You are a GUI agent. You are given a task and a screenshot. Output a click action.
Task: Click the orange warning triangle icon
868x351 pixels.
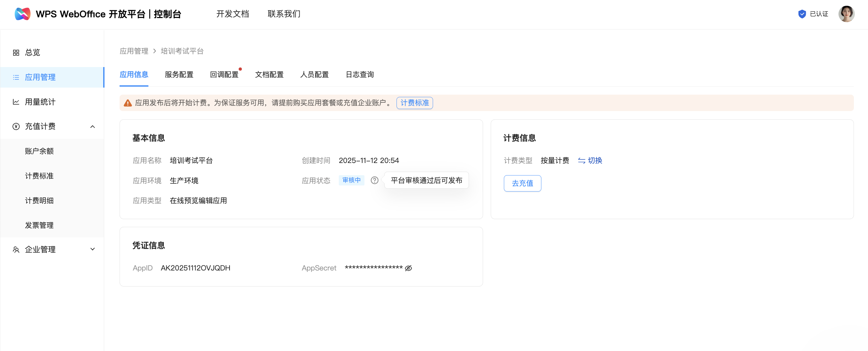tap(128, 103)
